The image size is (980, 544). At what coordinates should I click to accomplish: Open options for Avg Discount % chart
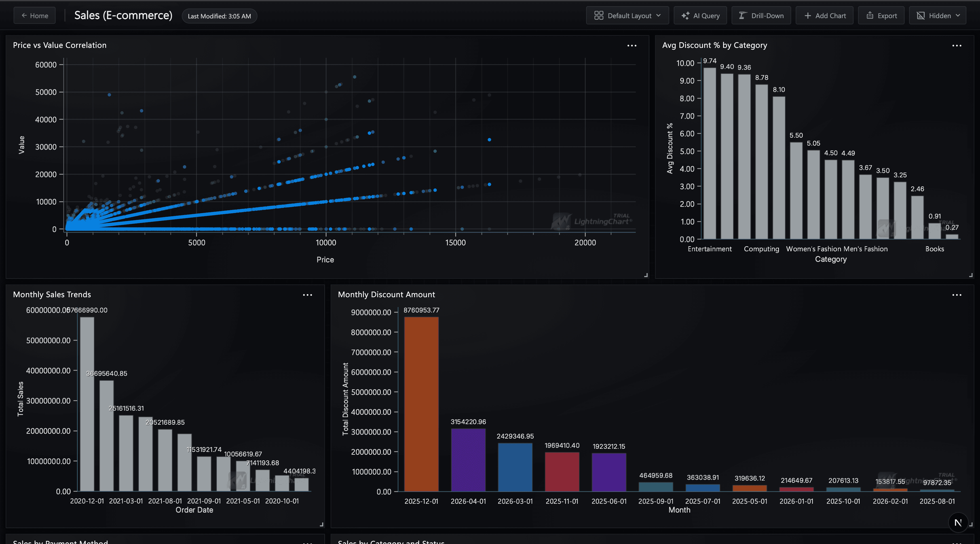tap(957, 46)
